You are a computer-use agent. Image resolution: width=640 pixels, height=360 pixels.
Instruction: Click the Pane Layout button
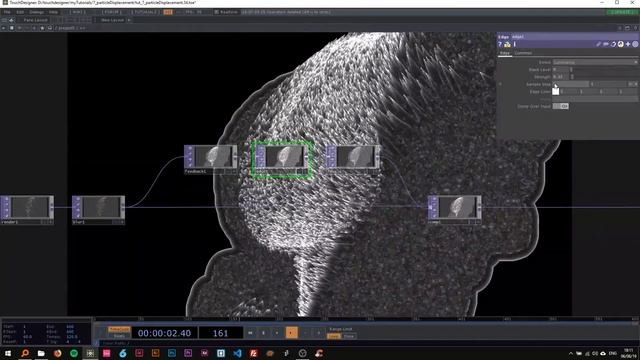point(35,20)
